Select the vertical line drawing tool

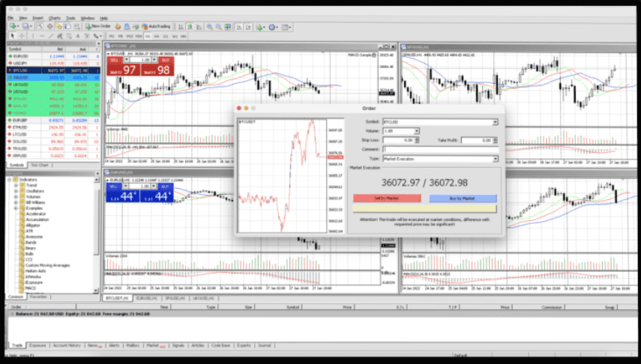33,36
